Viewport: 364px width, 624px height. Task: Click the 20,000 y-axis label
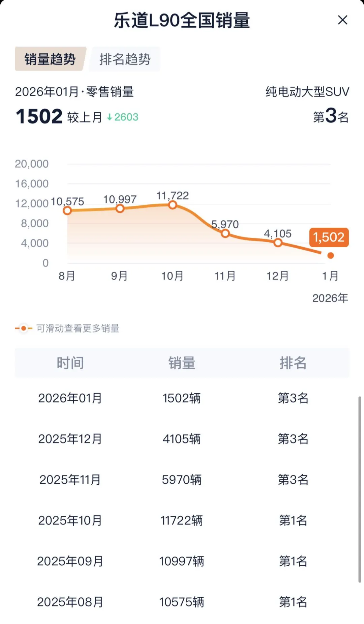click(x=32, y=164)
